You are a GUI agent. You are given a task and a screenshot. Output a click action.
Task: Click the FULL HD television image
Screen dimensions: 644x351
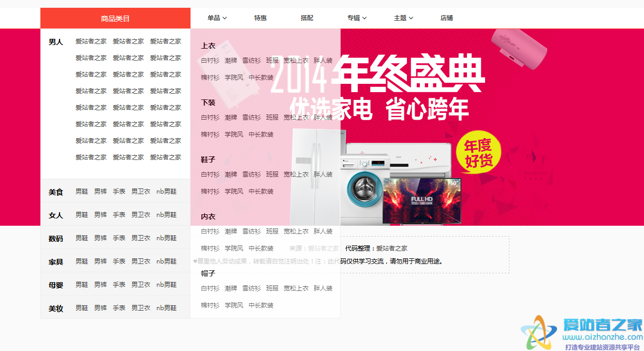pos(421,201)
